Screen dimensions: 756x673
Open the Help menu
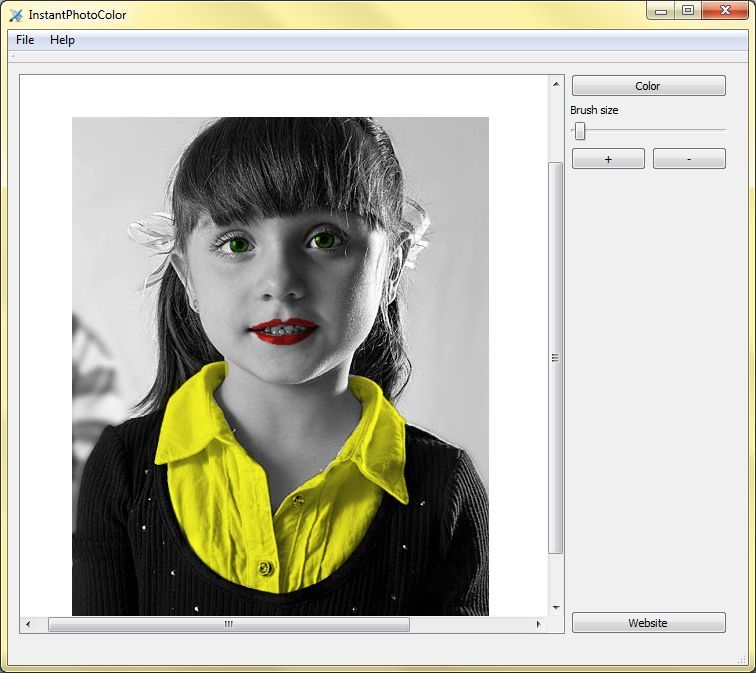pyautogui.click(x=62, y=40)
